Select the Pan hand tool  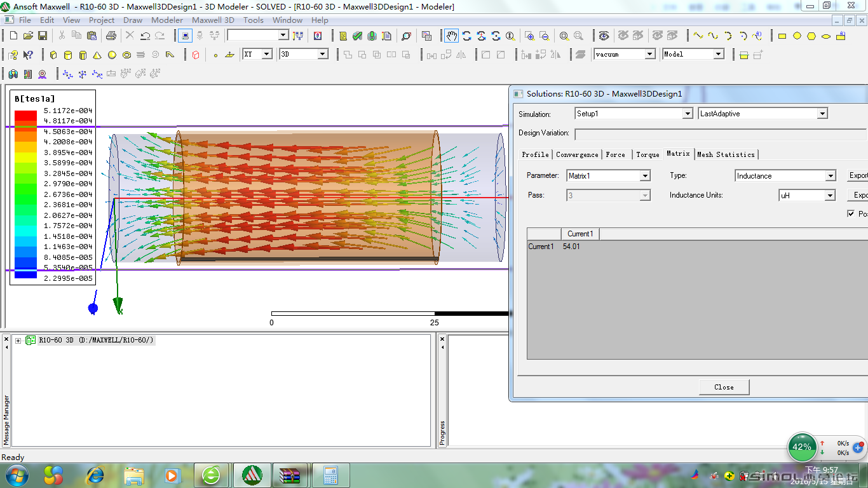(x=451, y=36)
